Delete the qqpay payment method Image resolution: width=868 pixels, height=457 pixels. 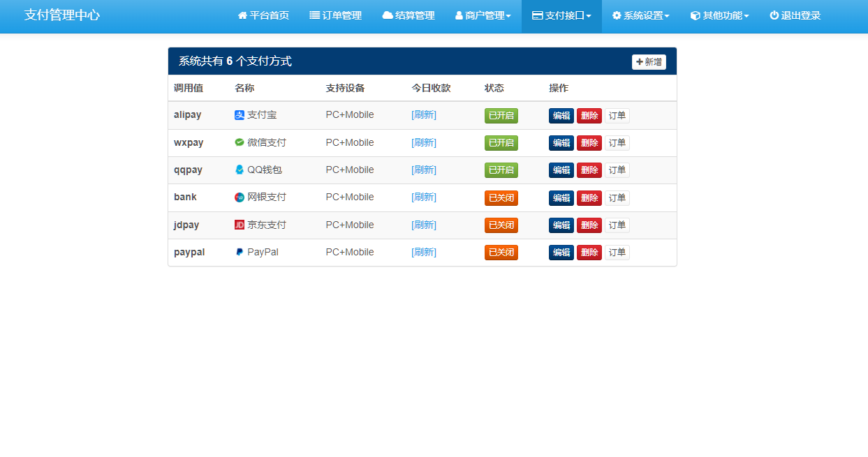[589, 170]
